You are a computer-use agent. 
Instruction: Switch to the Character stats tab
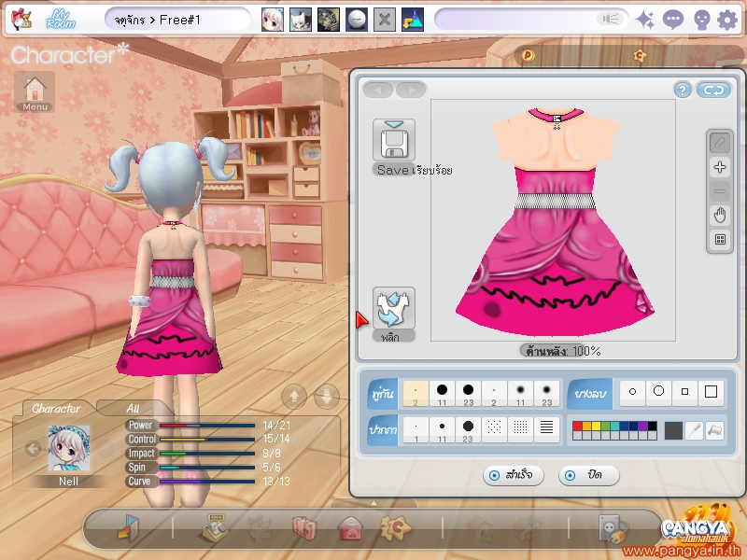pos(56,409)
